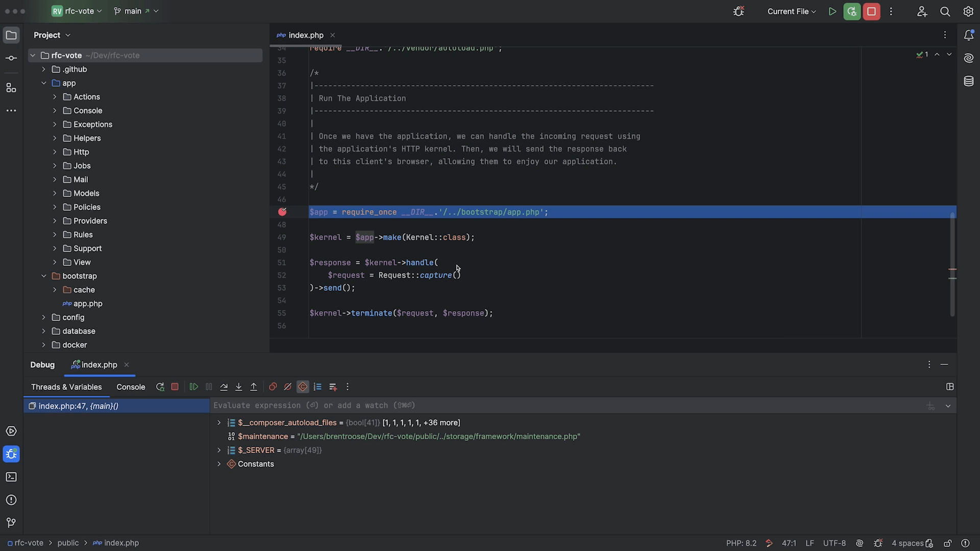Click the Step Out icon
The width and height of the screenshot is (980, 551).
coord(254,387)
